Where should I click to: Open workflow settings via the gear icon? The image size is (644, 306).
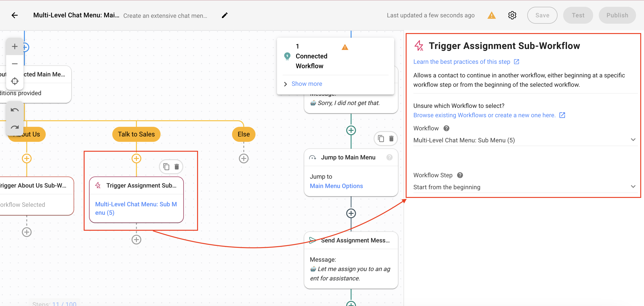coord(512,15)
